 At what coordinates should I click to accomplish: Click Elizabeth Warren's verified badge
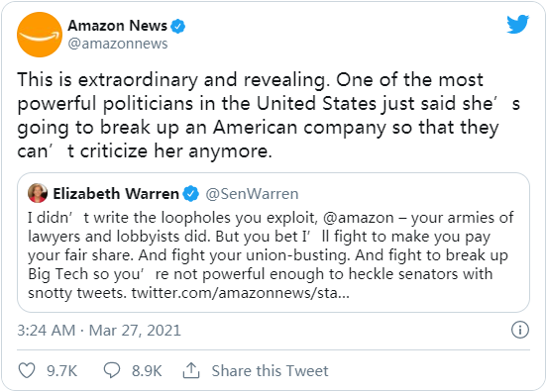[x=191, y=194]
